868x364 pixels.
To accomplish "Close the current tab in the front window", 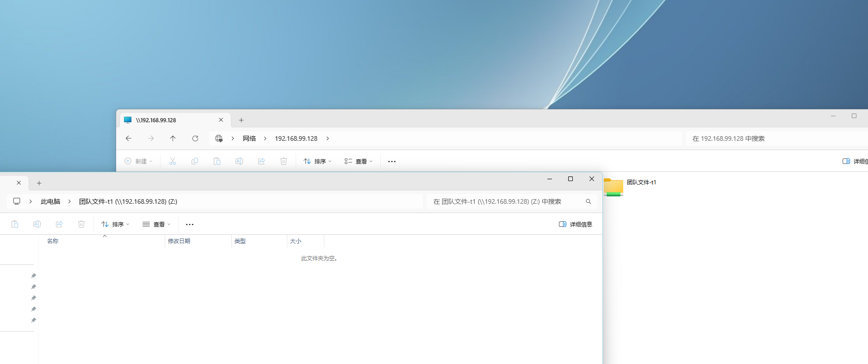I will pyautogui.click(x=19, y=183).
